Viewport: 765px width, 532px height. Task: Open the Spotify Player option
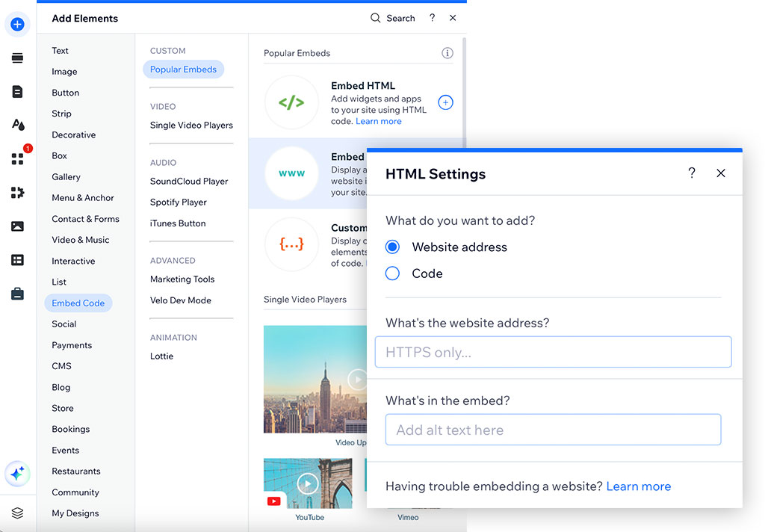pyautogui.click(x=178, y=202)
